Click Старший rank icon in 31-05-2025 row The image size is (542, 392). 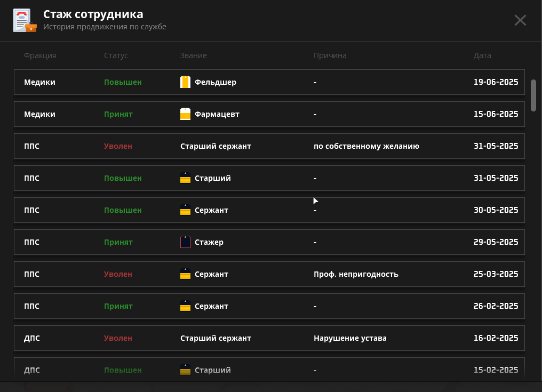pos(185,178)
